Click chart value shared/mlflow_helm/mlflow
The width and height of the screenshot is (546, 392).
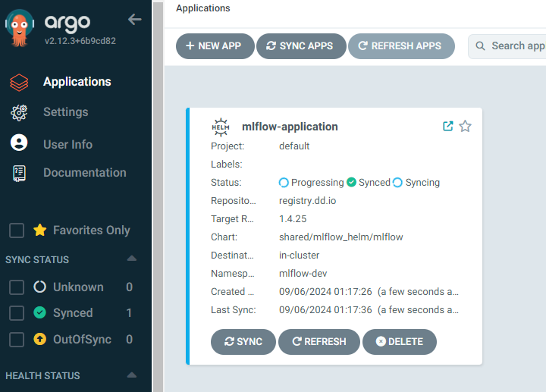pos(341,237)
